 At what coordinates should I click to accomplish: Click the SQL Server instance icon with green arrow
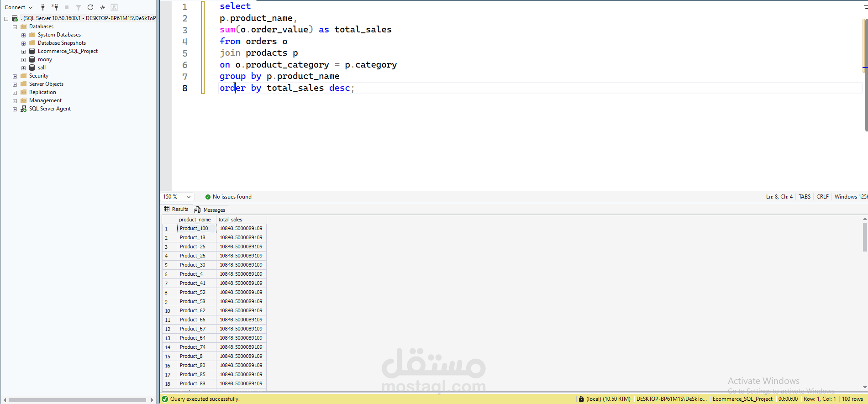[x=15, y=18]
